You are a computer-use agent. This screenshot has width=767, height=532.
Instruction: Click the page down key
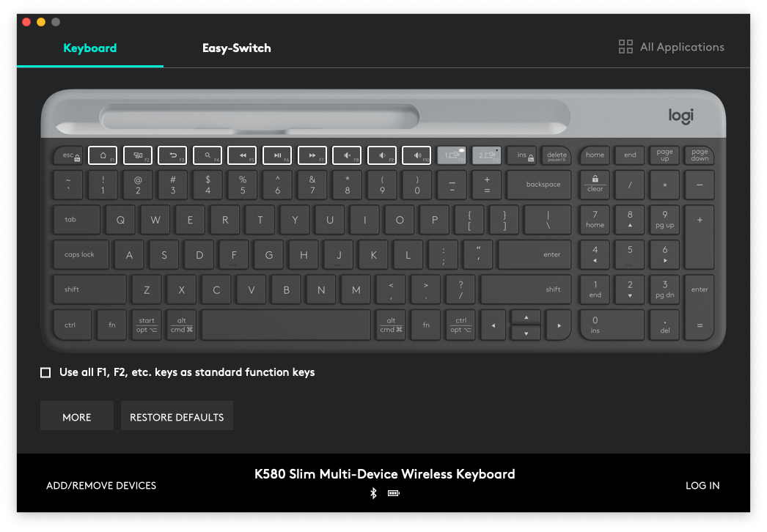700,155
